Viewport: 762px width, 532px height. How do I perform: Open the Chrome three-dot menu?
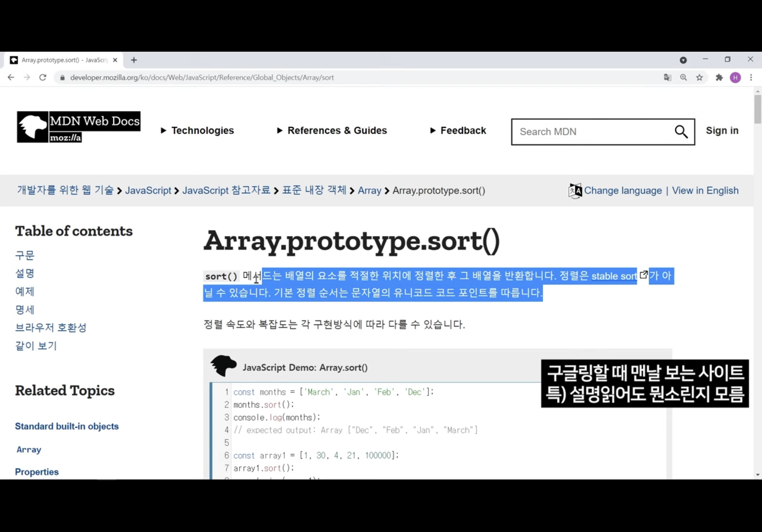751,78
